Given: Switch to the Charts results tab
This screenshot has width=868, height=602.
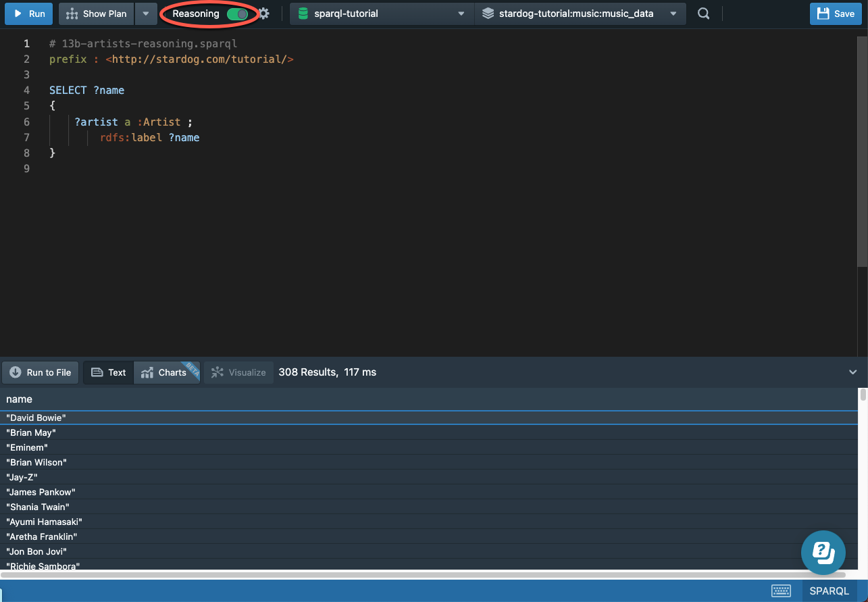Looking at the screenshot, I should [164, 372].
